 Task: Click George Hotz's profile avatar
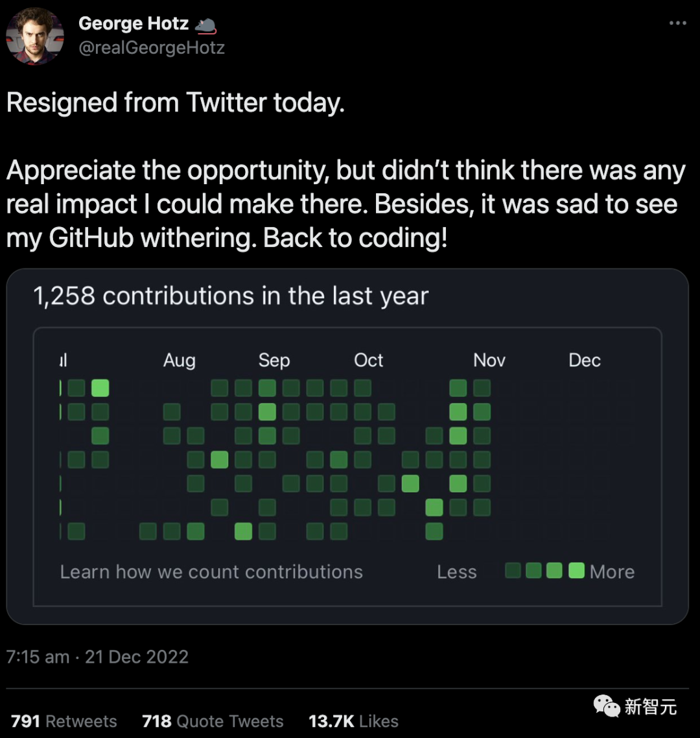pyautogui.click(x=35, y=36)
